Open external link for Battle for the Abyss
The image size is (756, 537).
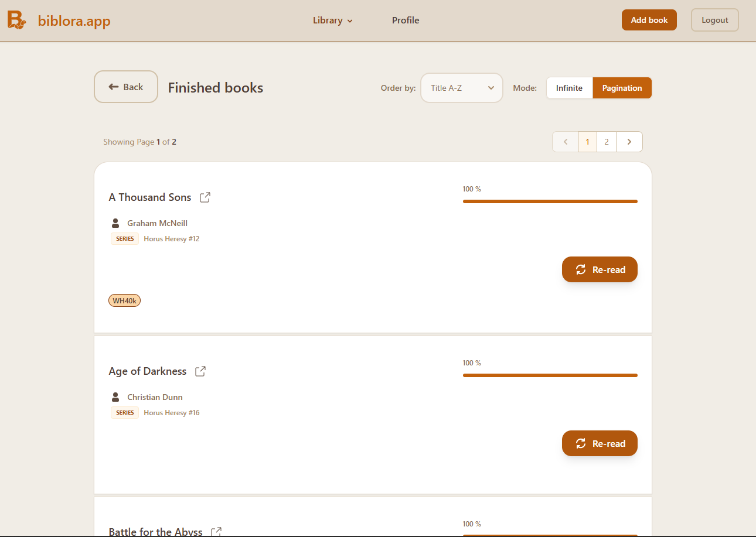coord(216,531)
